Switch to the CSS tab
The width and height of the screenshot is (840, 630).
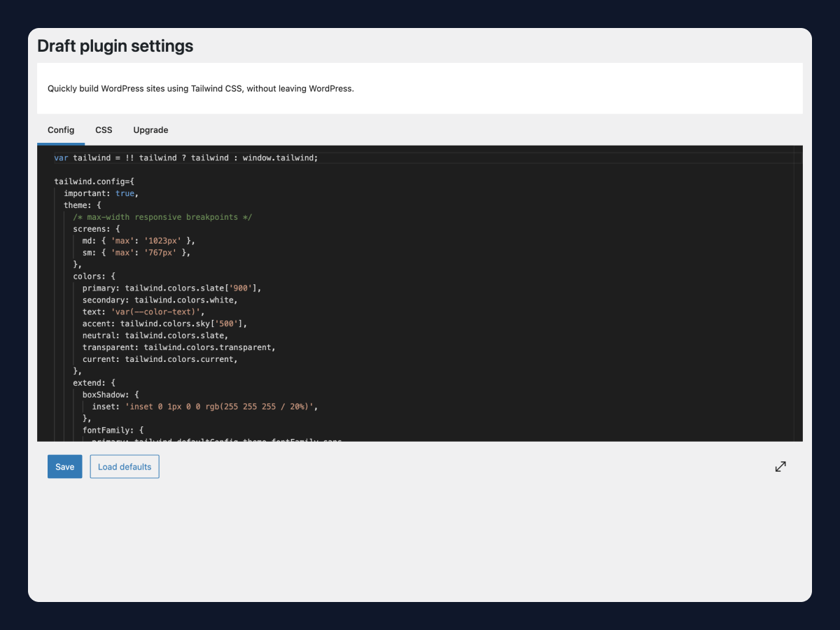pyautogui.click(x=104, y=130)
